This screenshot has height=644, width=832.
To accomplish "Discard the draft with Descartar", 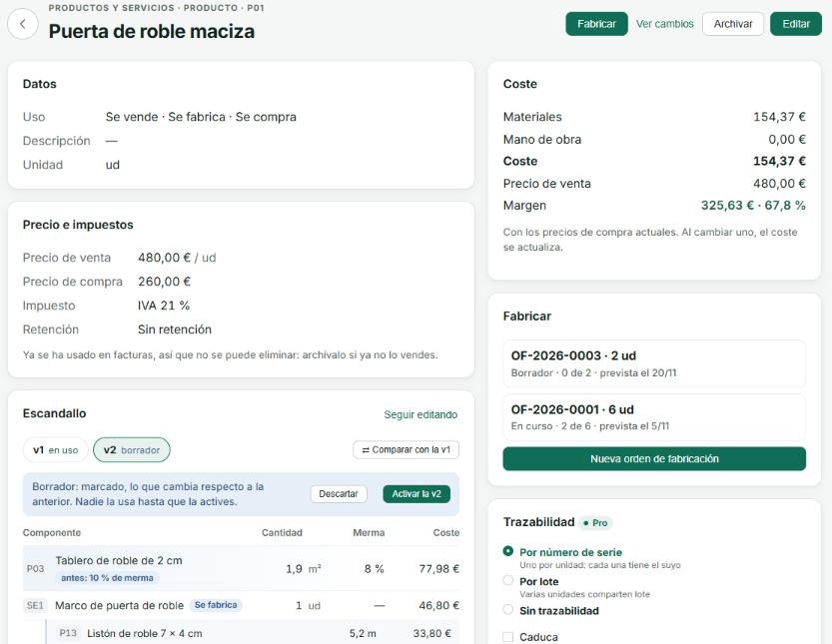I will (339, 494).
